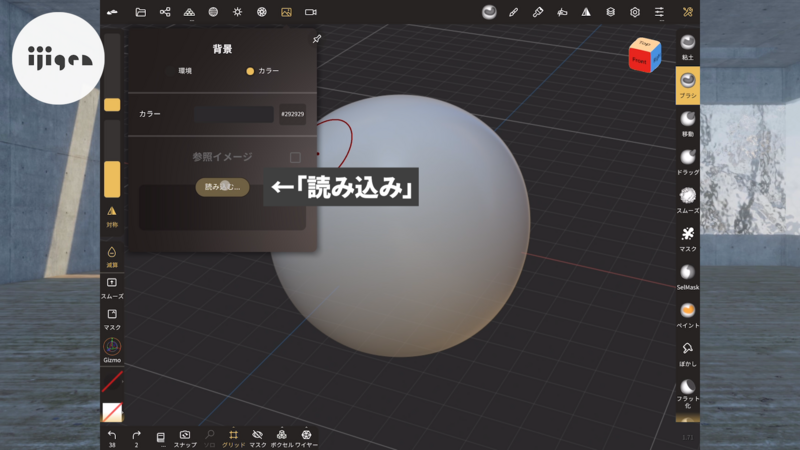Open the Camera settings menu

(x=311, y=12)
